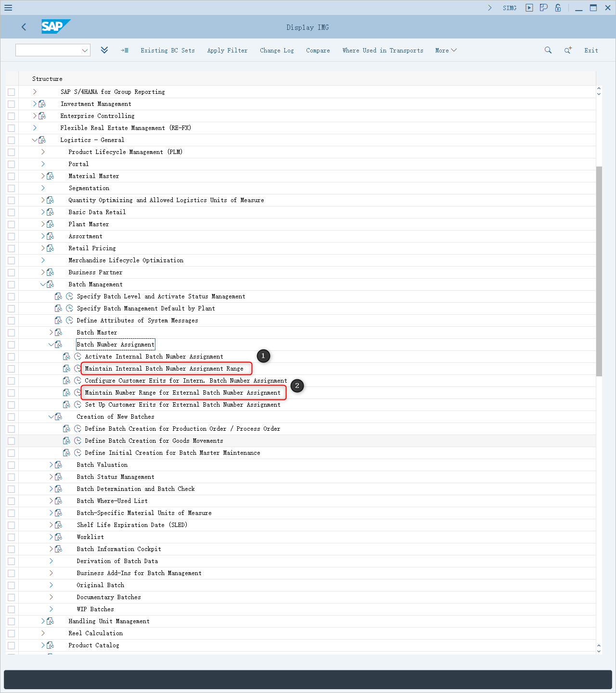
Task: Click execute icon for Define Initial Creation for Batch Master
Action: click(77, 453)
